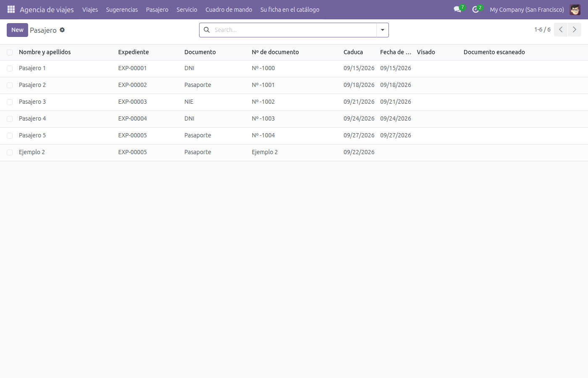Open Su ficha en el catálogo menu

click(x=290, y=9)
